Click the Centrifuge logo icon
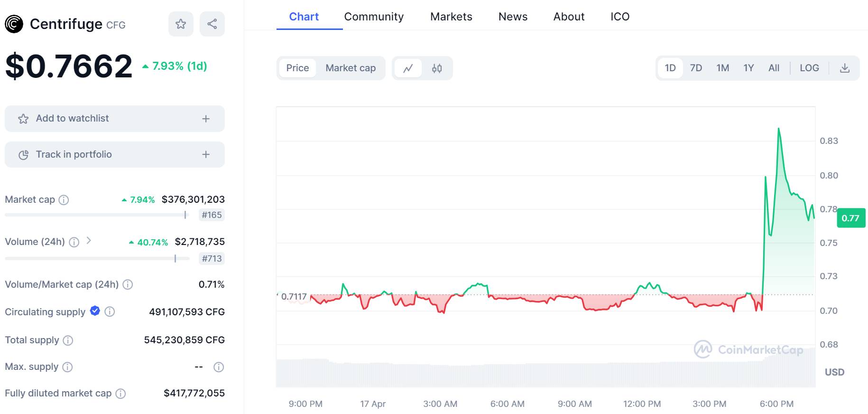 click(x=14, y=24)
